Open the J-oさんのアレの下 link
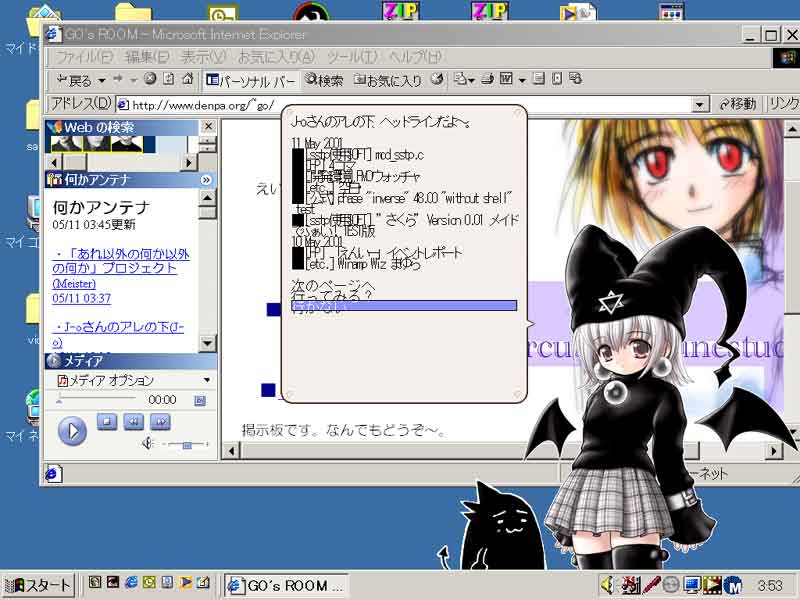Image resolution: width=800 pixels, height=600 pixels. click(118, 334)
